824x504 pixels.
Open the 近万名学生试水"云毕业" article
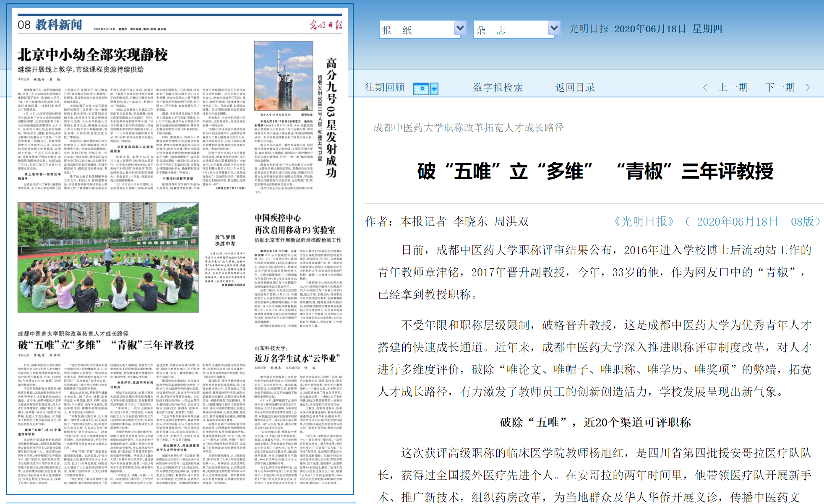click(297, 359)
